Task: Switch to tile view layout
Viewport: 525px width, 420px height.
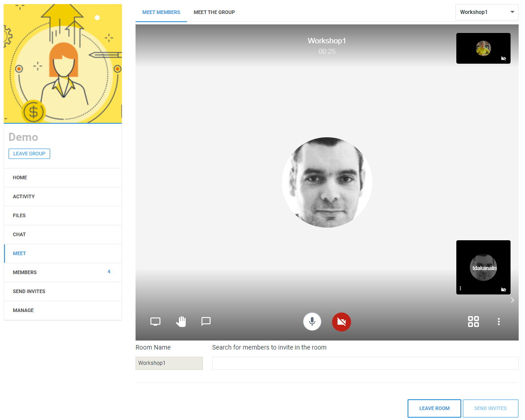Action: [473, 322]
